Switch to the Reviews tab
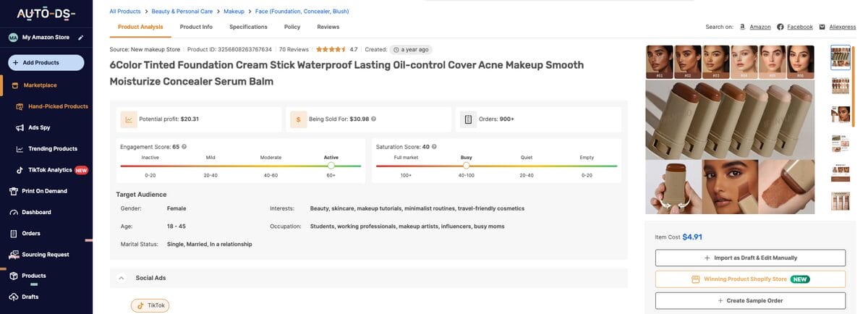 [328, 27]
